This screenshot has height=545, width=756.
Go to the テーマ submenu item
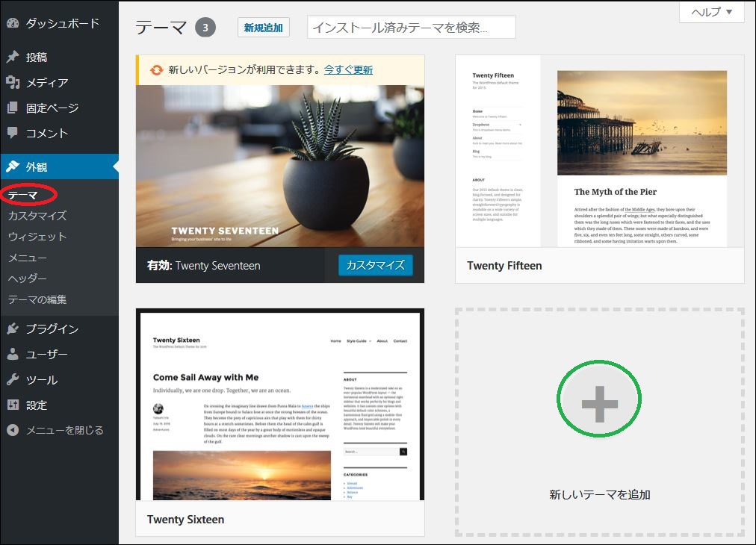[22, 195]
